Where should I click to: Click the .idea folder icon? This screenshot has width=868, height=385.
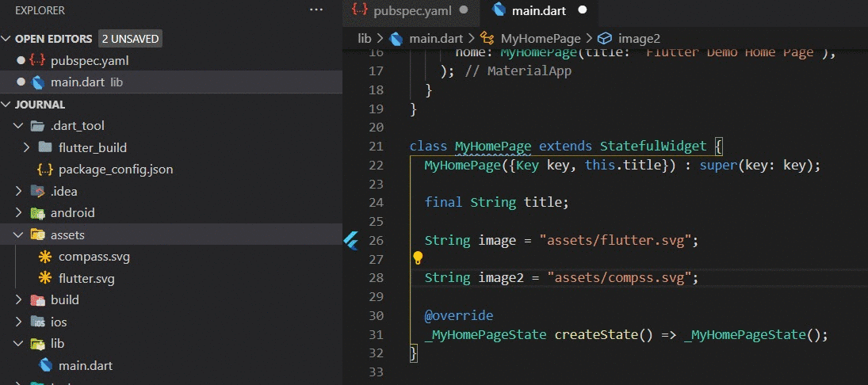click(x=37, y=192)
